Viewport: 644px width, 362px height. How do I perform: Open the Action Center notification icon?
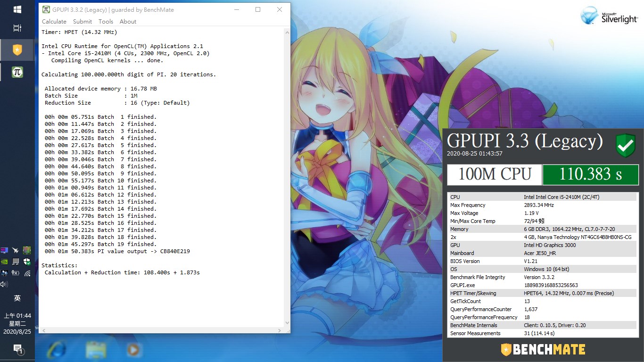click(17, 349)
